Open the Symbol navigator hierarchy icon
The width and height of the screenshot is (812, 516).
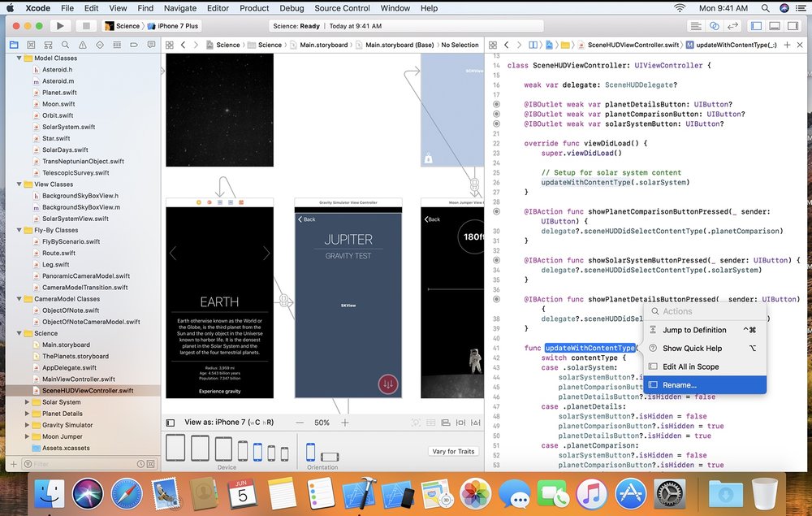click(x=48, y=45)
